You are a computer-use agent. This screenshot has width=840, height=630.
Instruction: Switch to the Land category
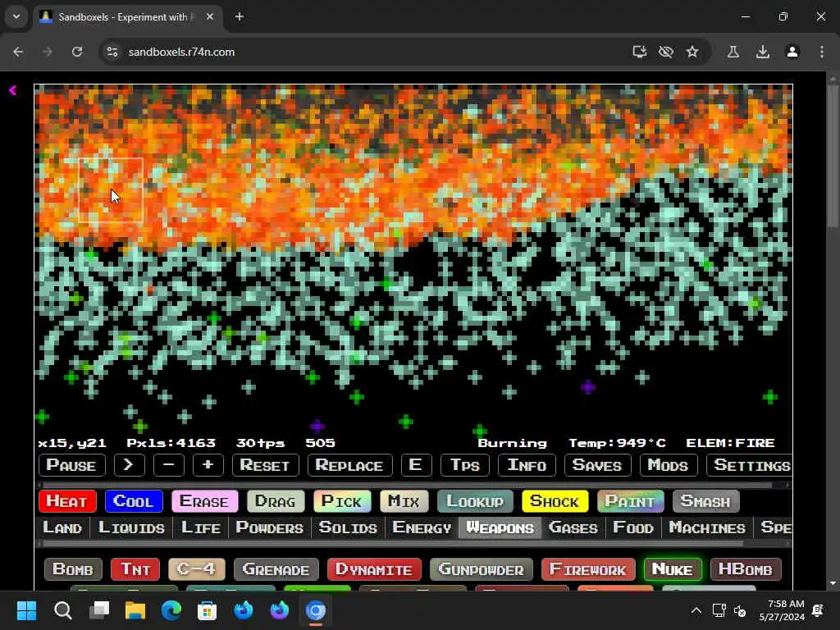click(62, 527)
